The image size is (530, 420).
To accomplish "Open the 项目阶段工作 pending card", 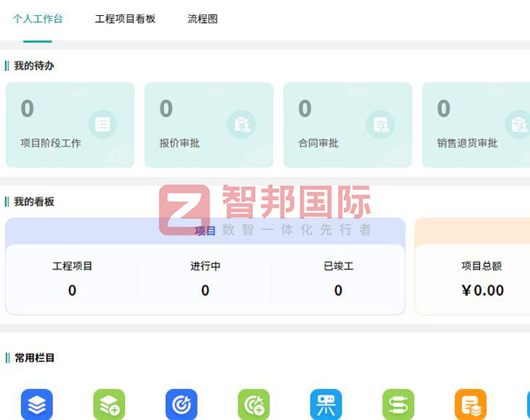I will [x=70, y=125].
